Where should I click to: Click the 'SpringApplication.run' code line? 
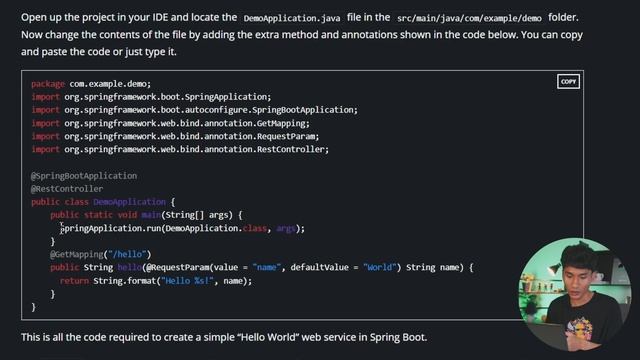(x=182, y=228)
